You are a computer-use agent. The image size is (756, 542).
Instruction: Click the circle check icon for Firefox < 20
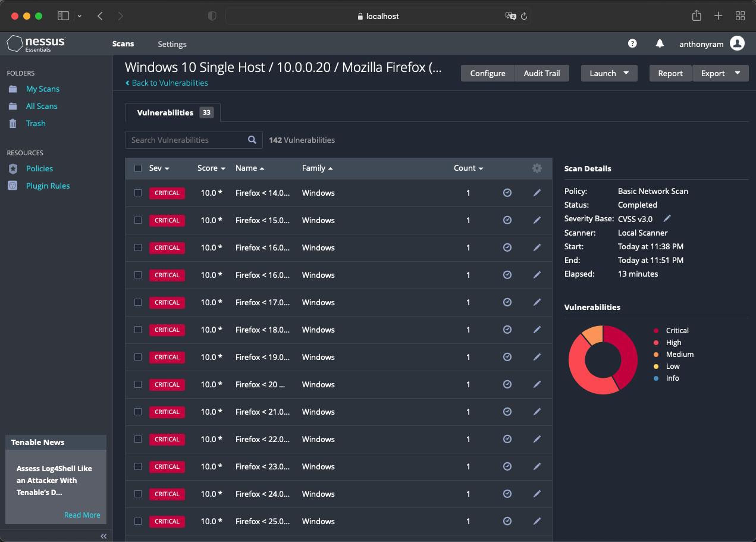[x=507, y=384]
